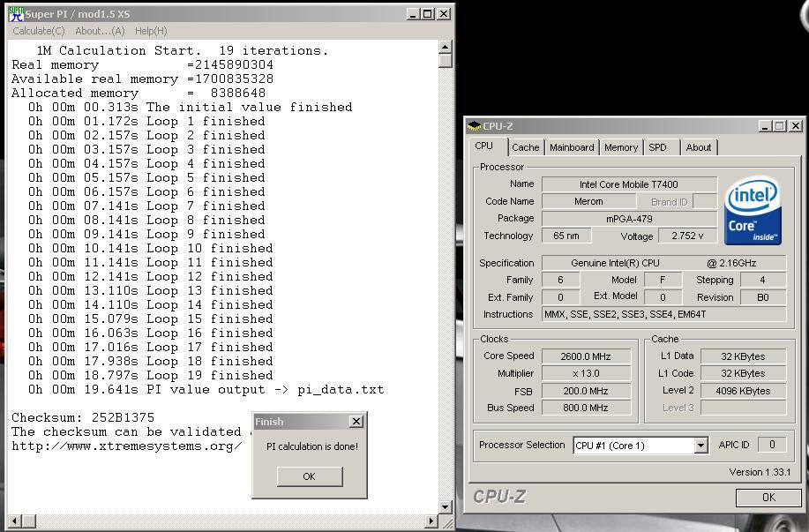Click the CPU-Z chip icon in title bar

pos(474,126)
